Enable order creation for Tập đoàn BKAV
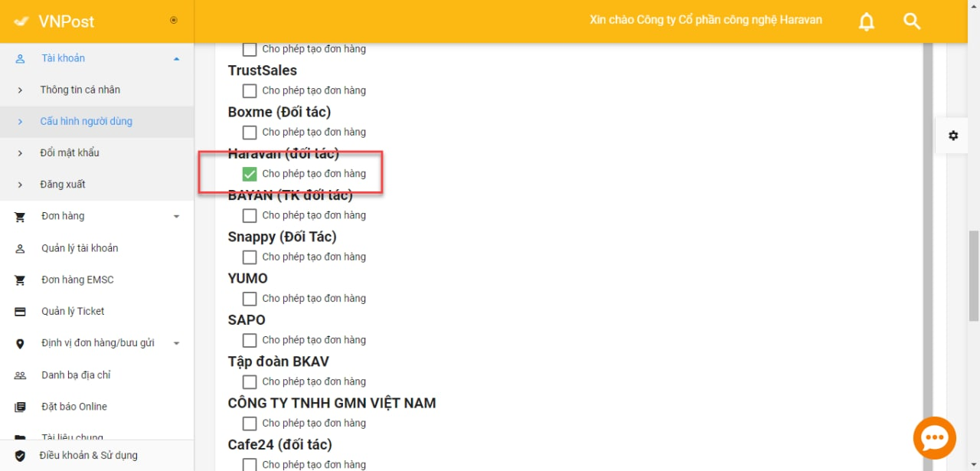Viewport: 980px width, 471px height. (x=250, y=382)
